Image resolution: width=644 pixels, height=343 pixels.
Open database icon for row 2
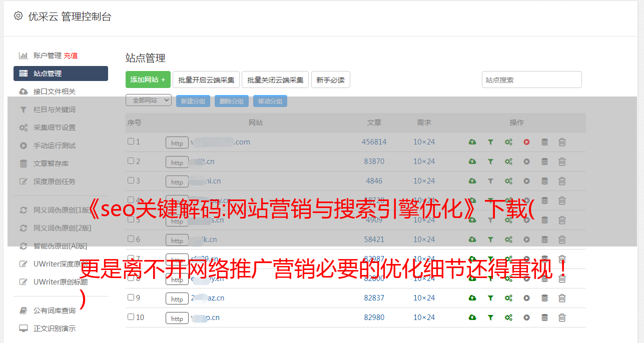(x=544, y=161)
